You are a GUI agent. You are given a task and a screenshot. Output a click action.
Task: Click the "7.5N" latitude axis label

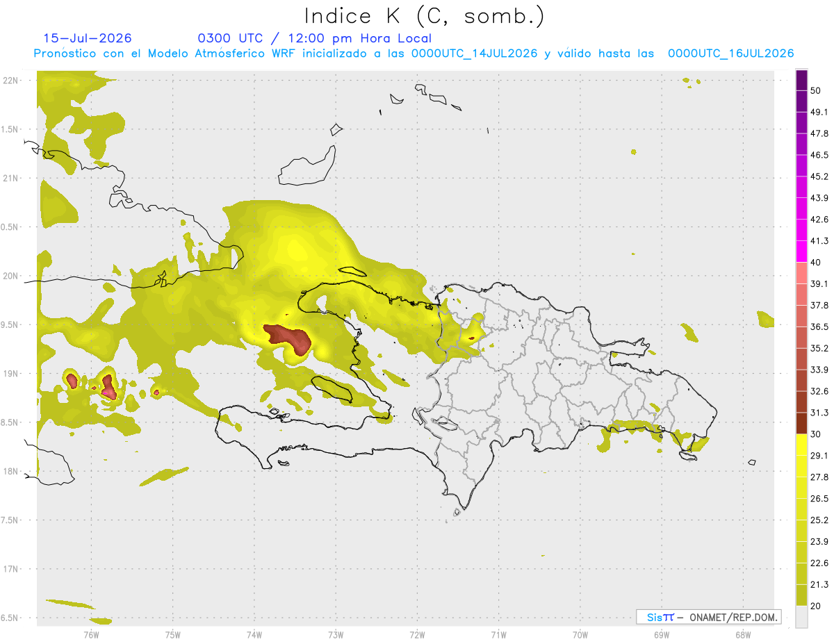[x=10, y=520]
